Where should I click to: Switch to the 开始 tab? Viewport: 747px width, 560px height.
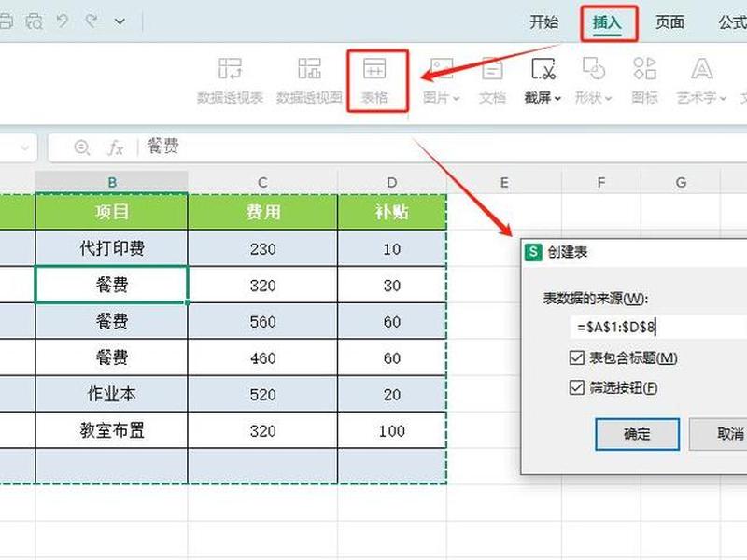tap(544, 21)
